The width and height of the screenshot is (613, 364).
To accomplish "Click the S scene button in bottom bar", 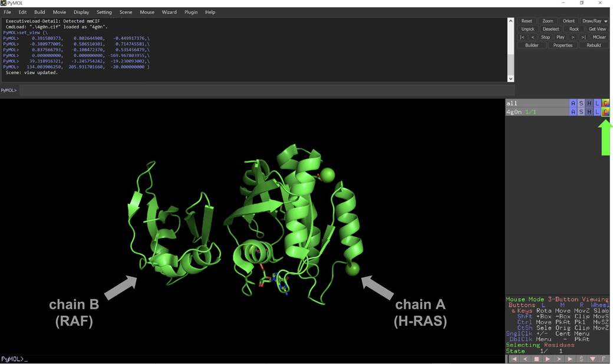I will point(581,359).
